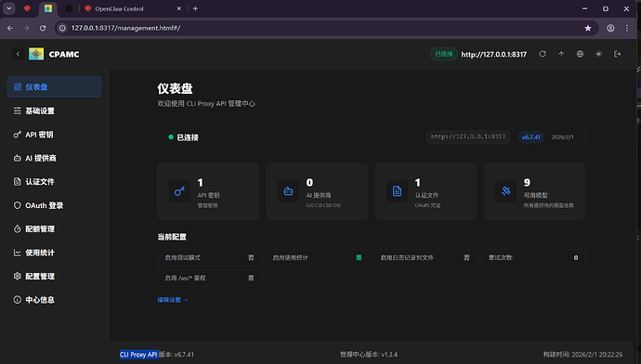Open the AI 提供商 card label
Viewport: 641px width, 364px height.
[x=319, y=195]
